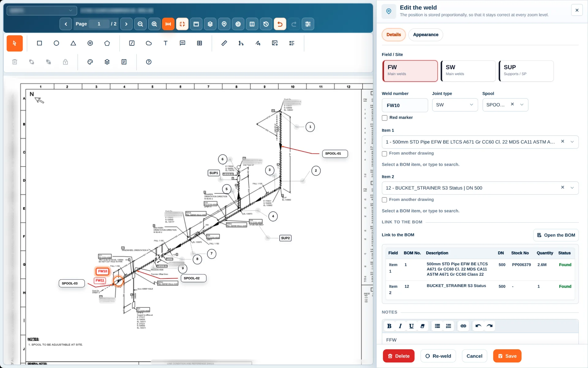Screen dimensions: 588x368
Task: Open the blurred drawing selector dropdown
Action: pos(42,10)
